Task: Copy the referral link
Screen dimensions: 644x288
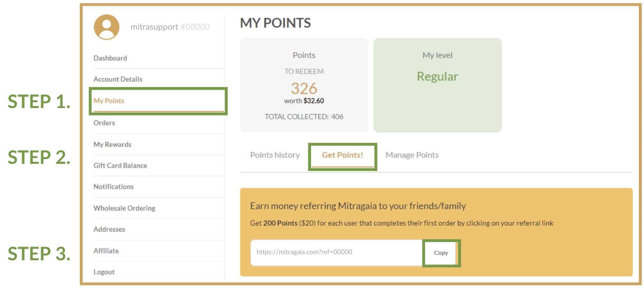Action: [441, 253]
